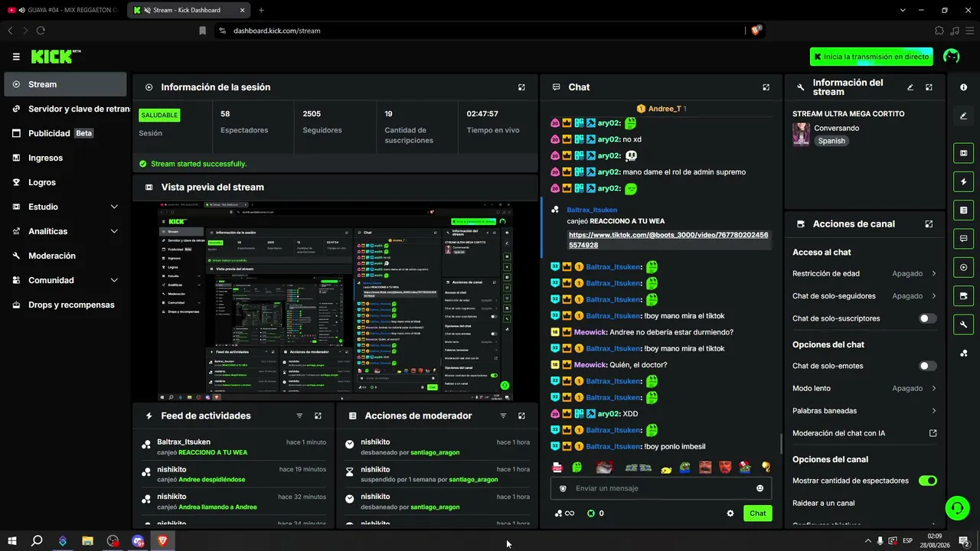Toggle Chat de solo-emotes switch
This screenshot has width=980, height=551.
point(927,366)
